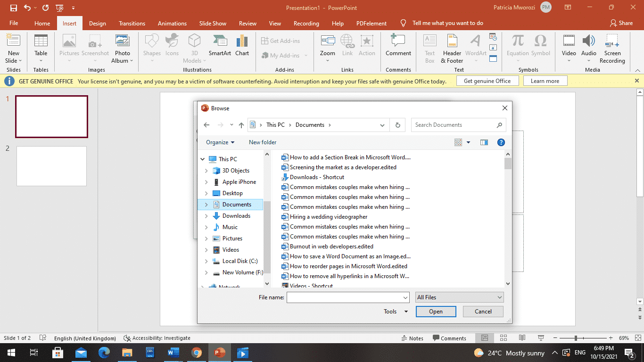Open the Screenshot tool
The height and width of the screenshot is (362, 644).
tap(95, 45)
